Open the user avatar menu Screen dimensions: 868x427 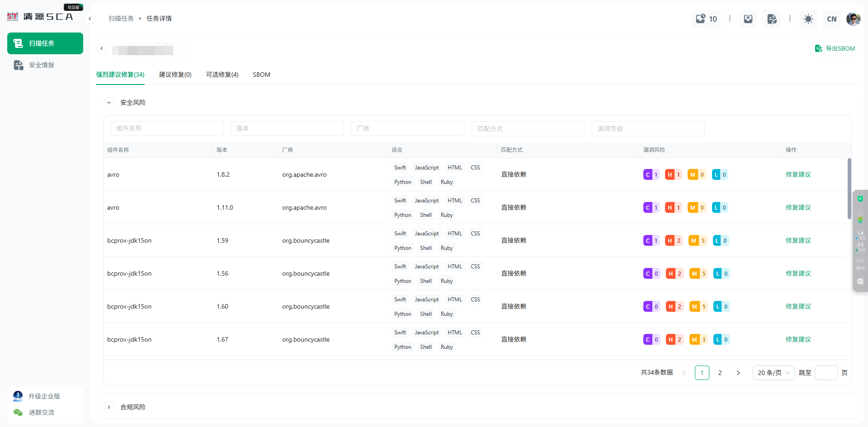[x=853, y=19]
